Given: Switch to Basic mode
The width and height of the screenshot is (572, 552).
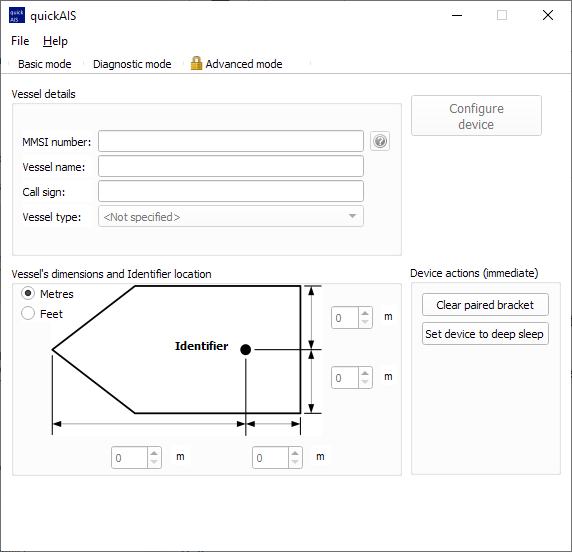Looking at the screenshot, I should [x=45, y=64].
